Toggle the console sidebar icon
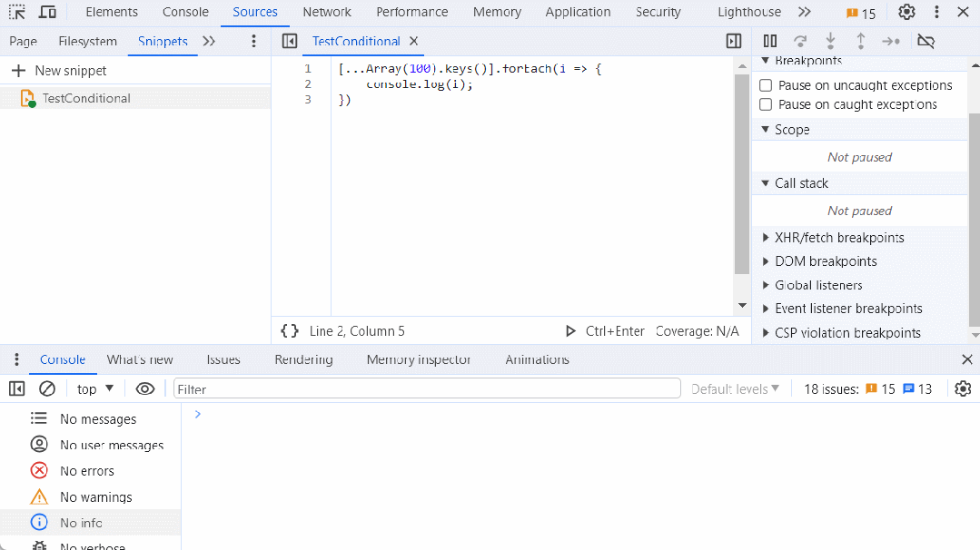Screen dimensions: 980x550 [x=17, y=389]
